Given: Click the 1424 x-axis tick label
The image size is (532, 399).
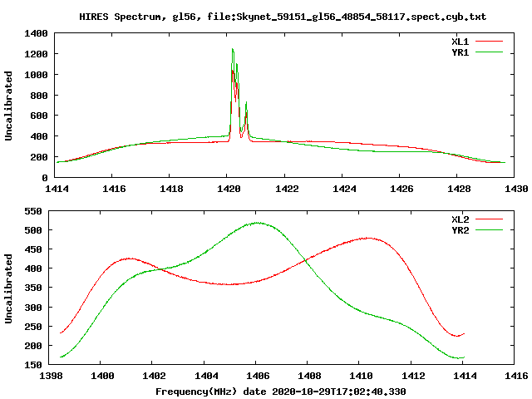Looking at the screenshot, I should tap(344, 189).
